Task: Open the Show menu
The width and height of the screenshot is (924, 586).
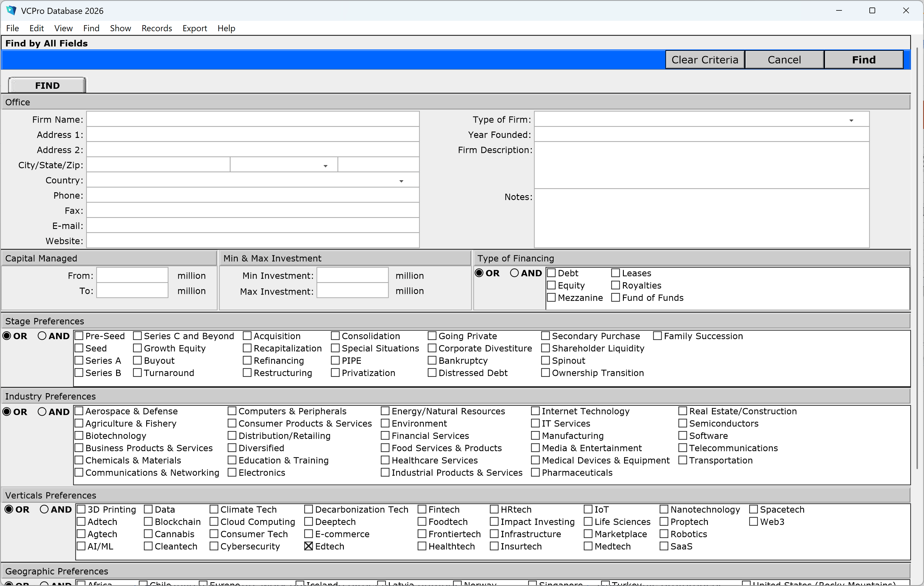Action: pyautogui.click(x=120, y=28)
